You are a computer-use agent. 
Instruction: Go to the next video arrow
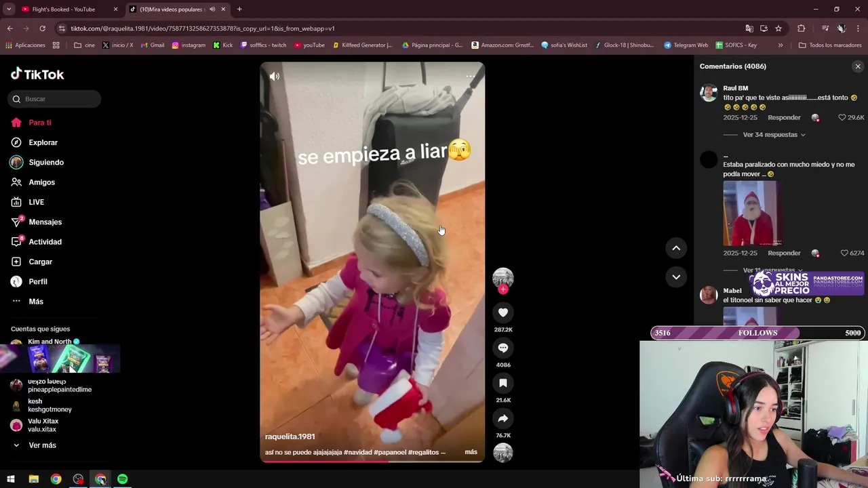tap(676, 277)
